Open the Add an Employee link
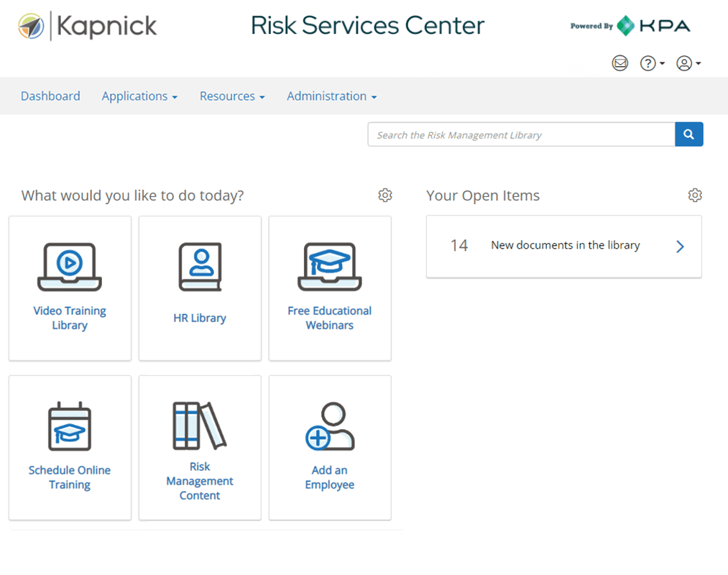Image resolution: width=728 pixels, height=575 pixels. tap(330, 477)
